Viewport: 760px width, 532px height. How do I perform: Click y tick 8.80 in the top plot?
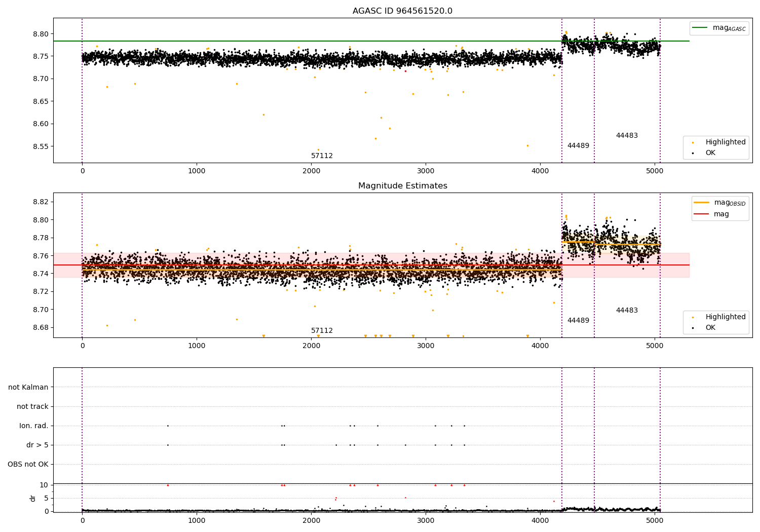pos(41,34)
